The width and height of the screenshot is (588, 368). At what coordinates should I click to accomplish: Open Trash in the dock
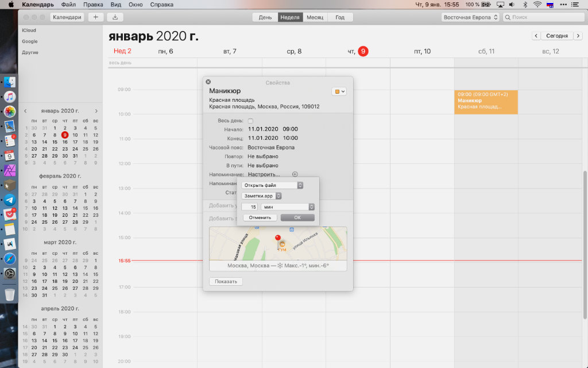[10, 295]
